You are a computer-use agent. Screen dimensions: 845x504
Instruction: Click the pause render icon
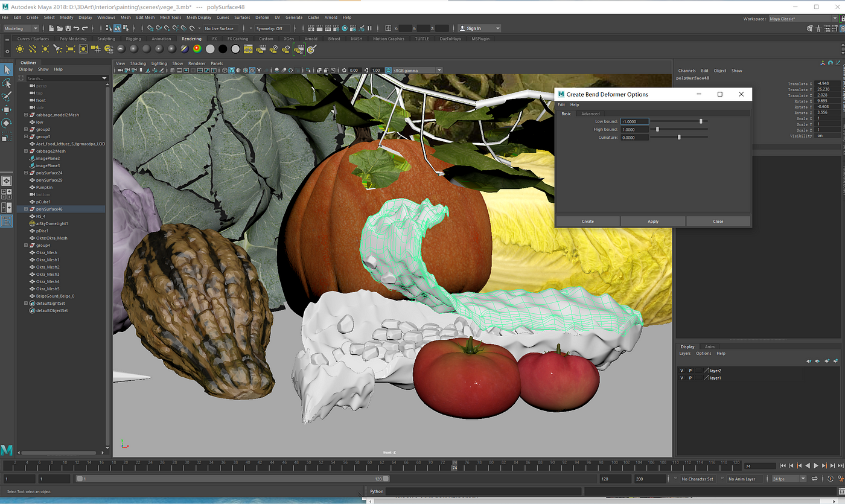369,28
